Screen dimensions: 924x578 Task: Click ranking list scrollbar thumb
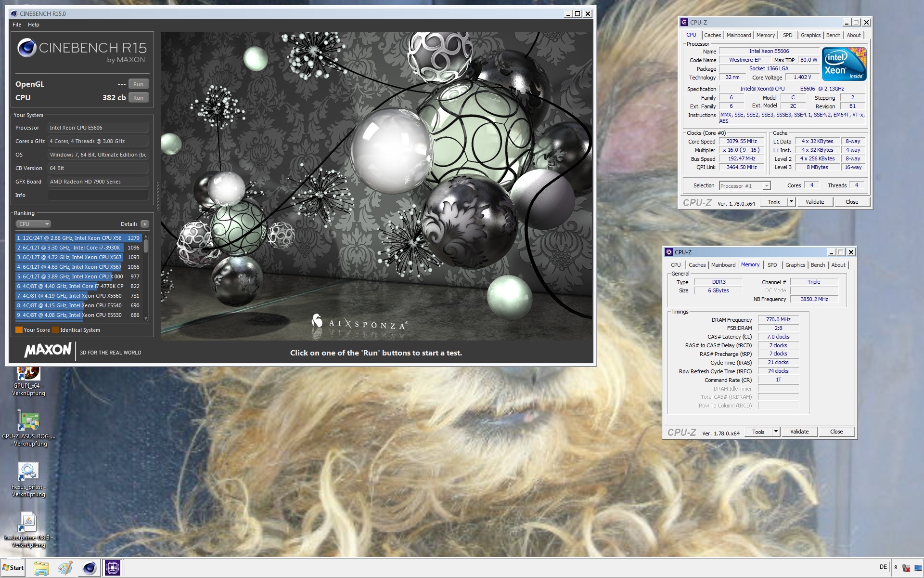point(146,246)
